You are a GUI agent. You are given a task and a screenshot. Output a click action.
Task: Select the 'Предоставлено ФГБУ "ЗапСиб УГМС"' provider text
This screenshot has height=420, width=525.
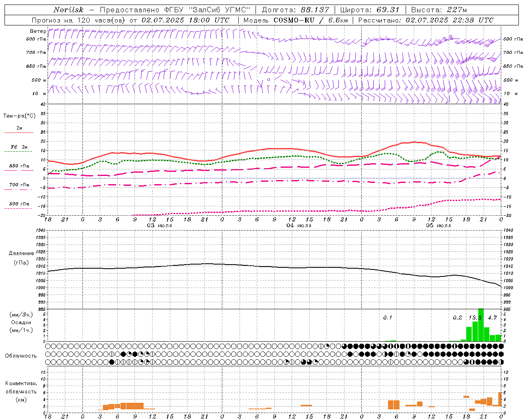click(x=175, y=10)
